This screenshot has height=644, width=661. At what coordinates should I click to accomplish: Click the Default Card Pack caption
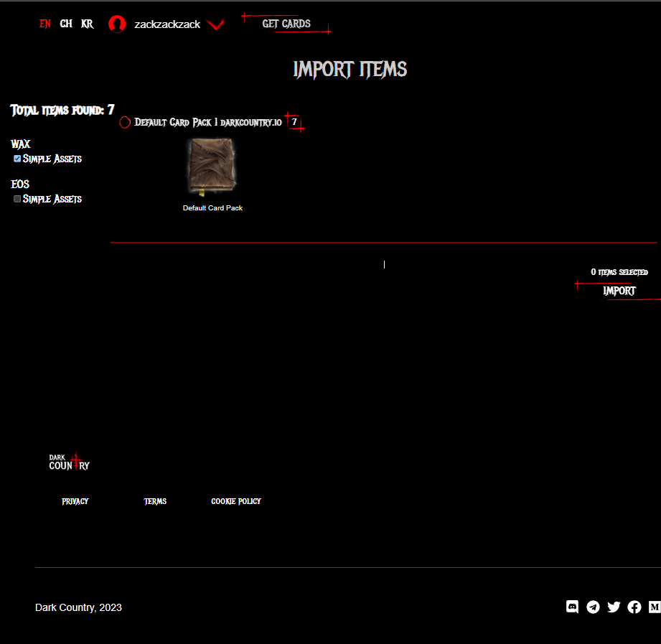[x=212, y=208]
